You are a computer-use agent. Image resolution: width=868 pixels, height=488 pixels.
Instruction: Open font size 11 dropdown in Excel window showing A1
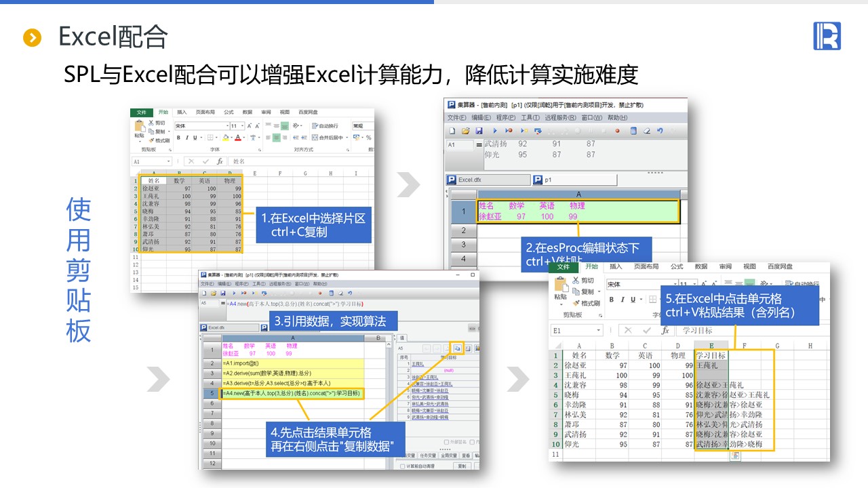tap(242, 125)
